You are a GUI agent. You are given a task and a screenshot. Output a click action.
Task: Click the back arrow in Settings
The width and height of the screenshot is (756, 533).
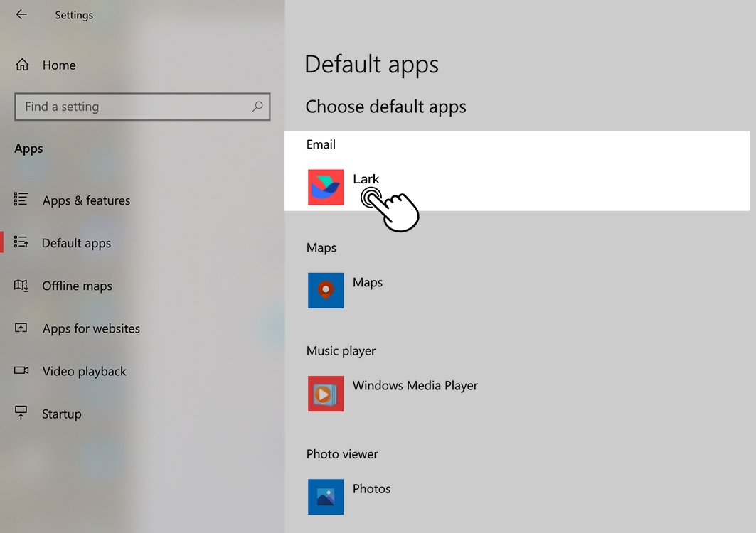point(21,14)
